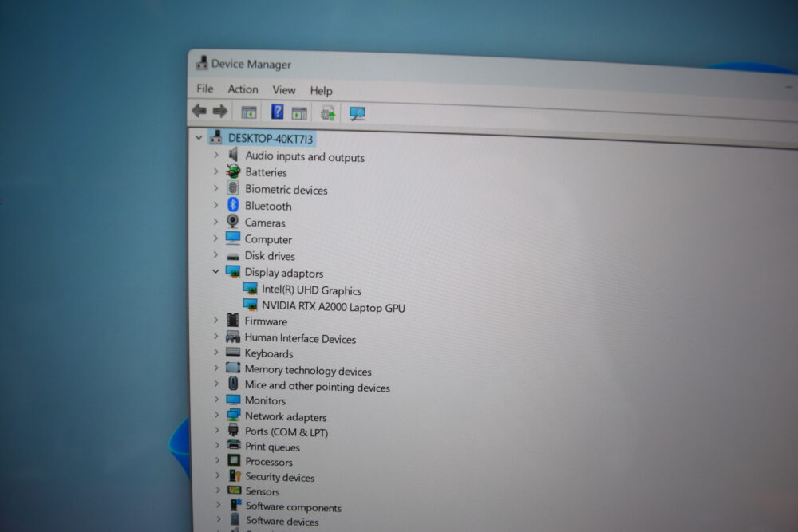This screenshot has height=532, width=798.
Task: Click the Device Manager window title text
Action: tap(251, 64)
